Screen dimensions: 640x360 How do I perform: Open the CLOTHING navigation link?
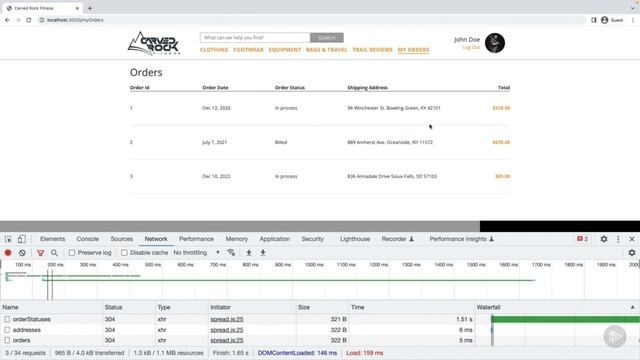(214, 50)
